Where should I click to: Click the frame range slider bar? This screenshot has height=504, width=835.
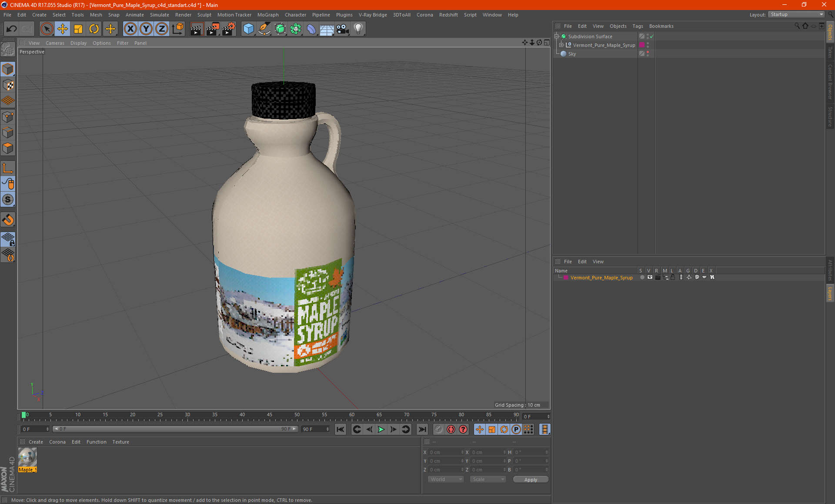175,429
